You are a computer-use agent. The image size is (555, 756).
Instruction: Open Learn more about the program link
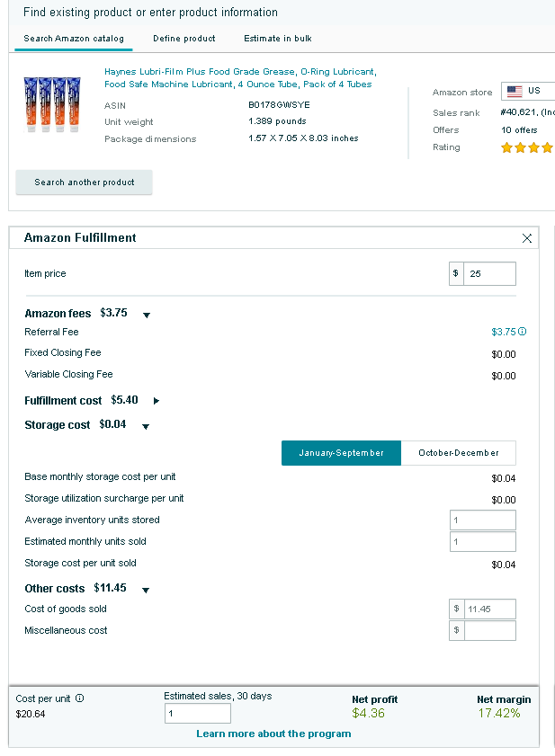click(x=273, y=734)
